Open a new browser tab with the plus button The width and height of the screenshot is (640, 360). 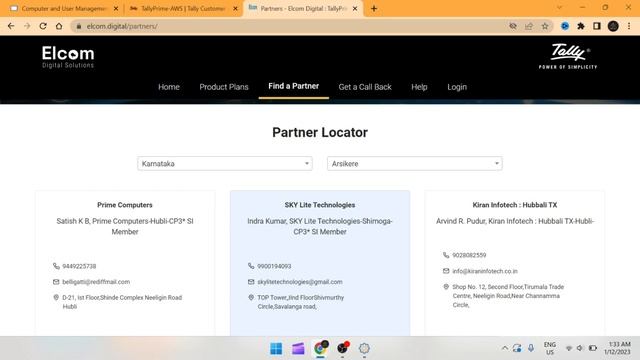tap(374, 8)
